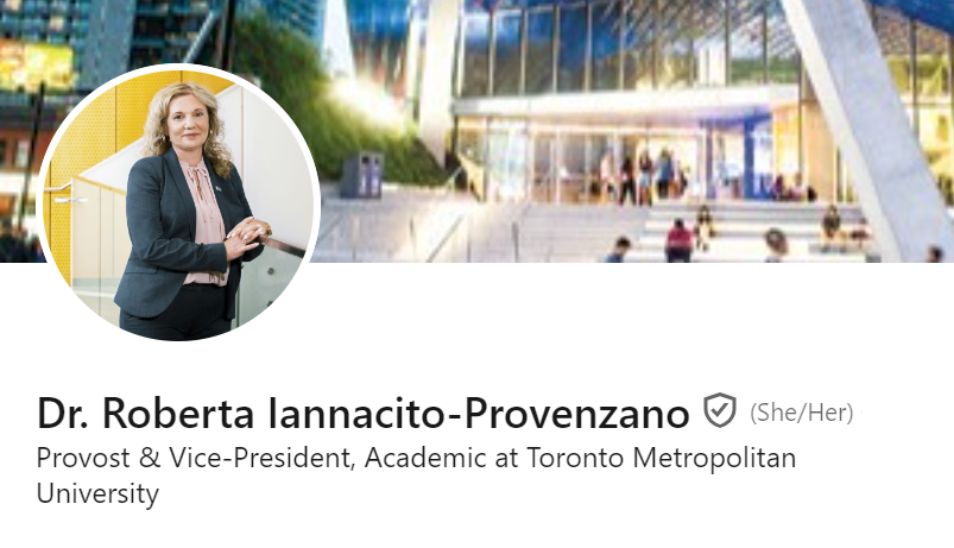
Task: Click the verification shield badge beside the name
Action: click(x=720, y=411)
